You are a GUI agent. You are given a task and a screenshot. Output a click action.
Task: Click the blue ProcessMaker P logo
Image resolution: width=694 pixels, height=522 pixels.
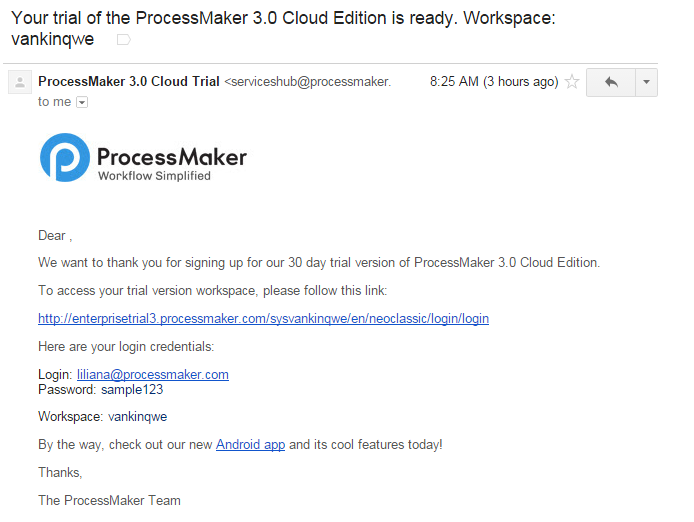point(65,158)
